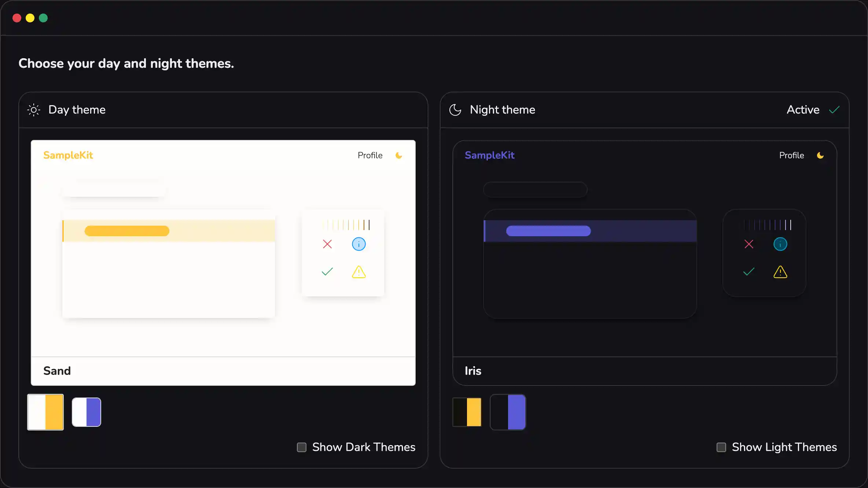Open Profile in the Iris theme preview
Image resolution: width=868 pixels, height=488 pixels.
click(x=791, y=155)
